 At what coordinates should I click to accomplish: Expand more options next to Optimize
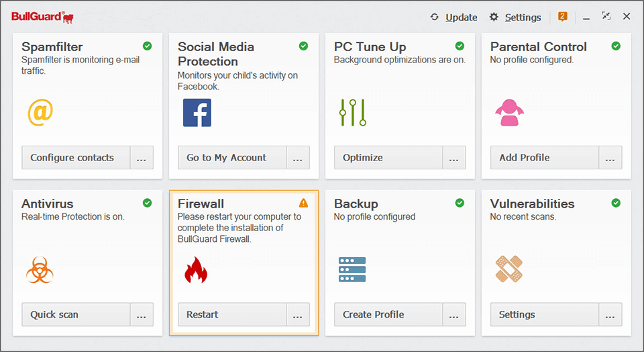click(x=454, y=158)
